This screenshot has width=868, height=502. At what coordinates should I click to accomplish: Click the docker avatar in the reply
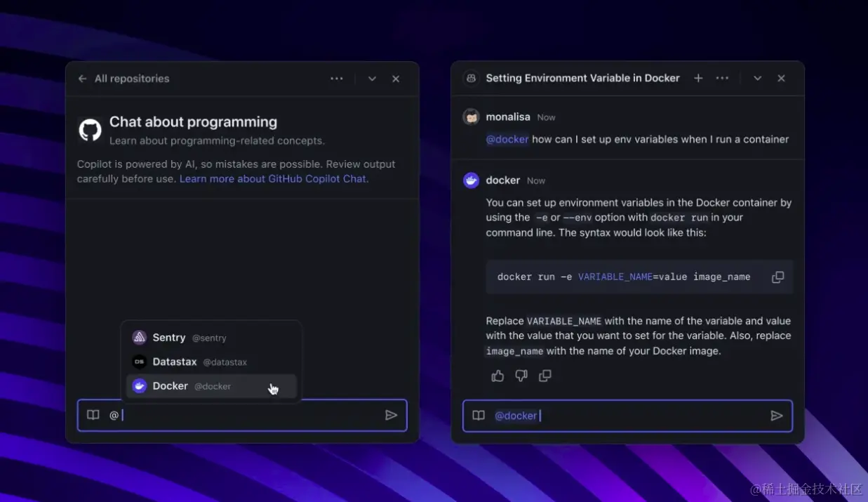[x=472, y=180]
